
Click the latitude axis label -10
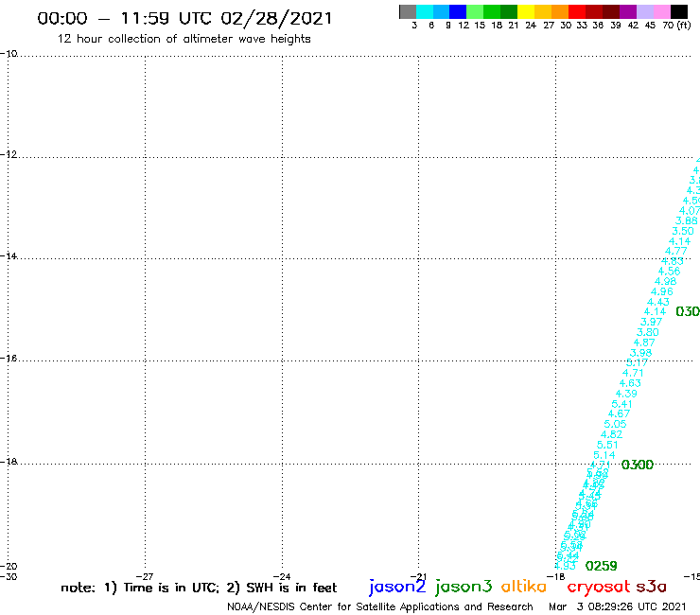tap(9, 54)
